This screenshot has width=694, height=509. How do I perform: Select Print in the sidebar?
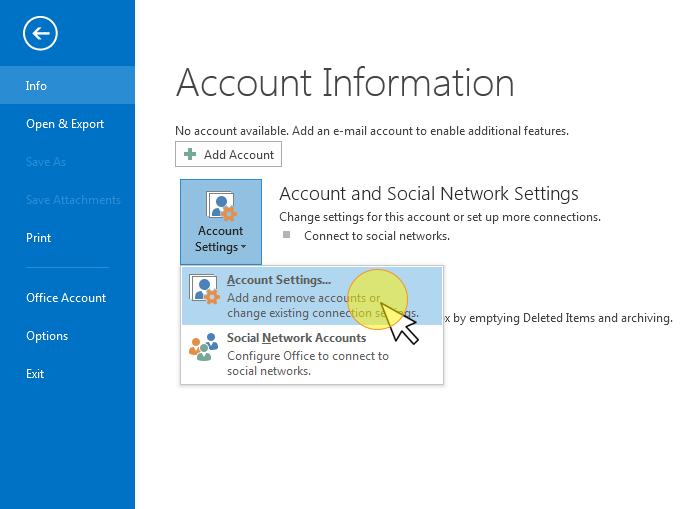click(x=67, y=238)
